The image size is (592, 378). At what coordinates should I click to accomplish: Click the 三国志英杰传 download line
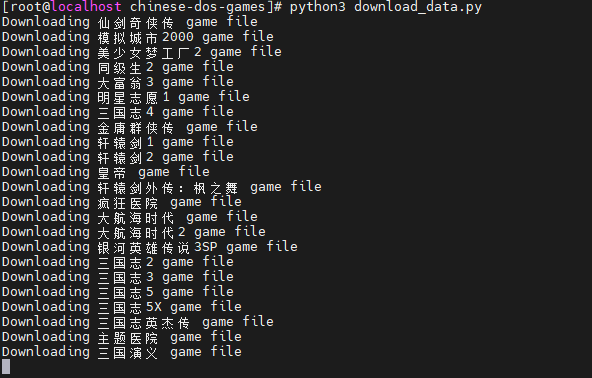138,322
